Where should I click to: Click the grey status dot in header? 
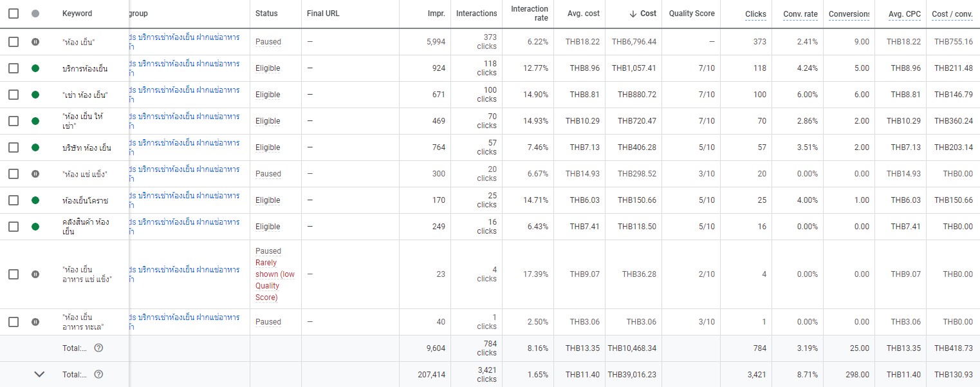pos(35,14)
